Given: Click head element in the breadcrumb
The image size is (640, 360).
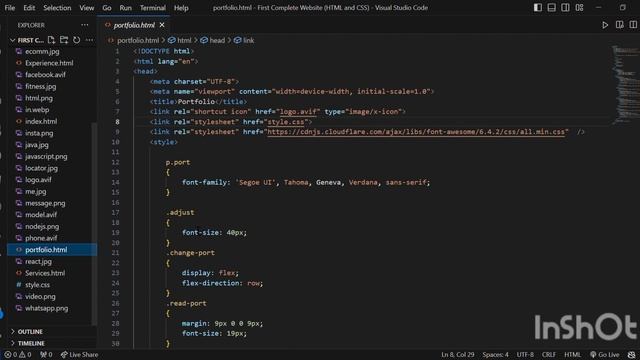Looking at the screenshot, I should click(213, 40).
